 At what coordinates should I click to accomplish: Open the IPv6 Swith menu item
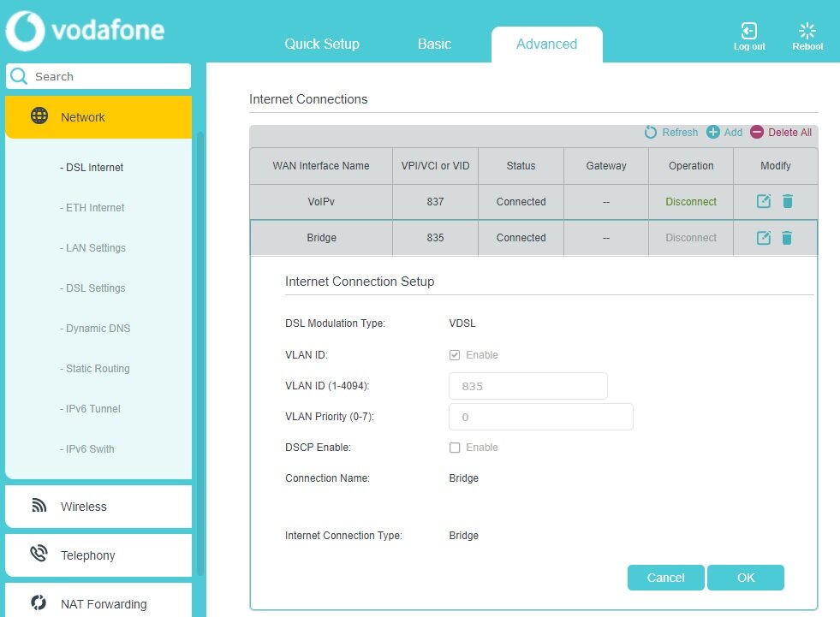[x=87, y=448]
